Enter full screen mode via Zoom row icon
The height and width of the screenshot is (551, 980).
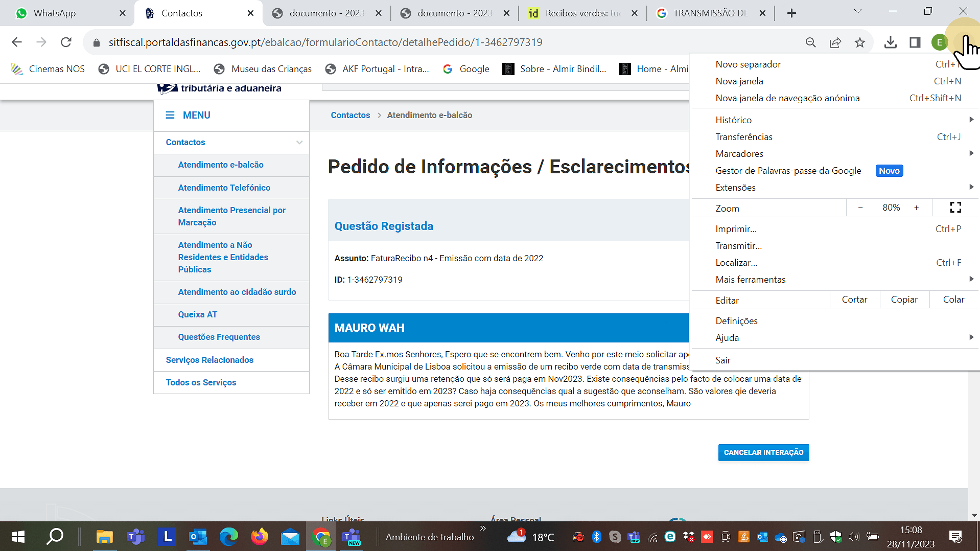click(955, 208)
